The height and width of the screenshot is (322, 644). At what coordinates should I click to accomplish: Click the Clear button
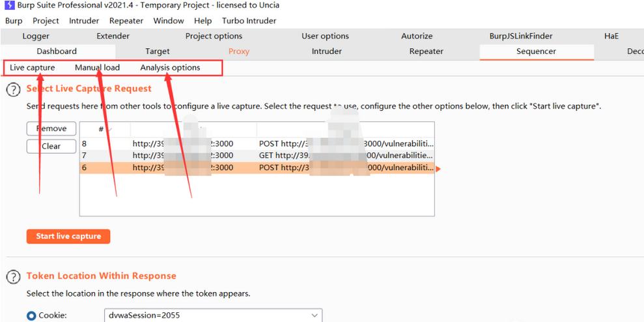point(51,146)
